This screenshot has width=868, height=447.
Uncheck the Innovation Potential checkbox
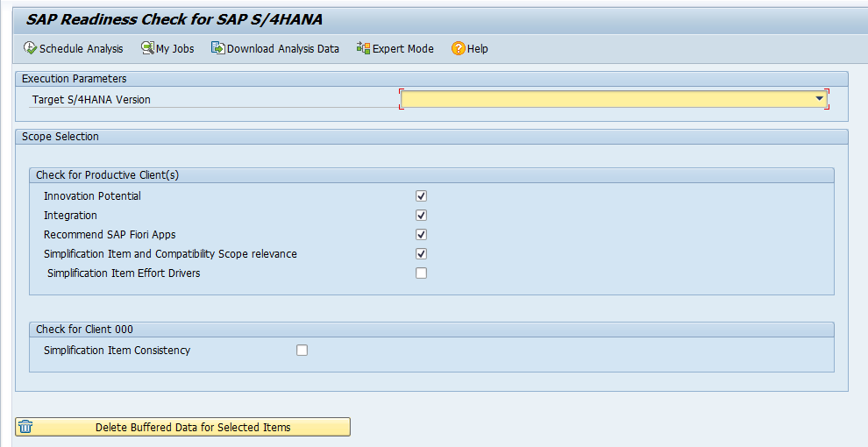coord(421,195)
